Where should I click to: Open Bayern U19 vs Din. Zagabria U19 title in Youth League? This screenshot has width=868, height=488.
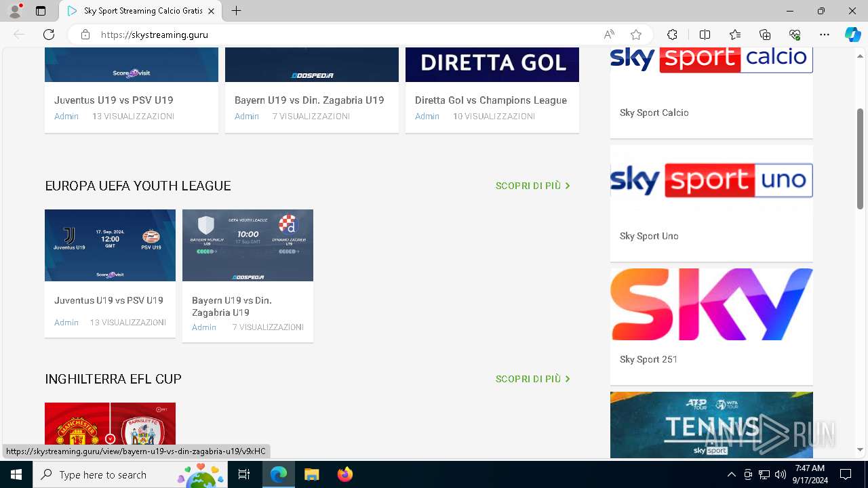pos(232,306)
